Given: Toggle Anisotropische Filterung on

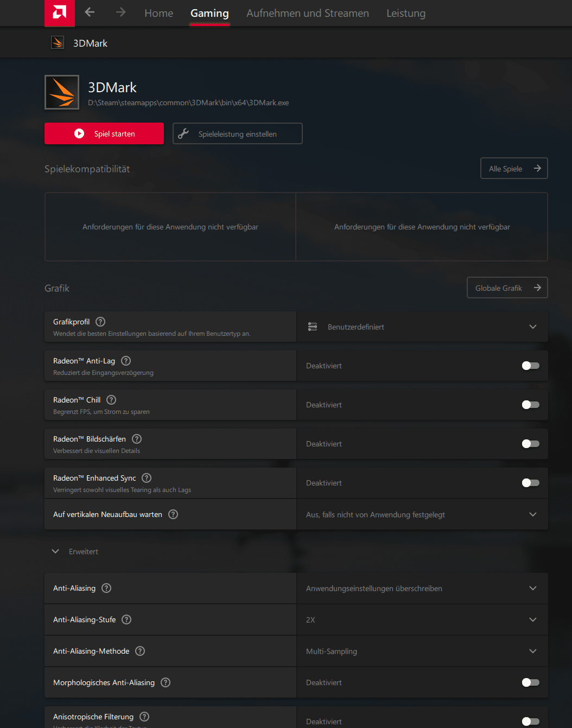Looking at the screenshot, I should click(x=530, y=721).
